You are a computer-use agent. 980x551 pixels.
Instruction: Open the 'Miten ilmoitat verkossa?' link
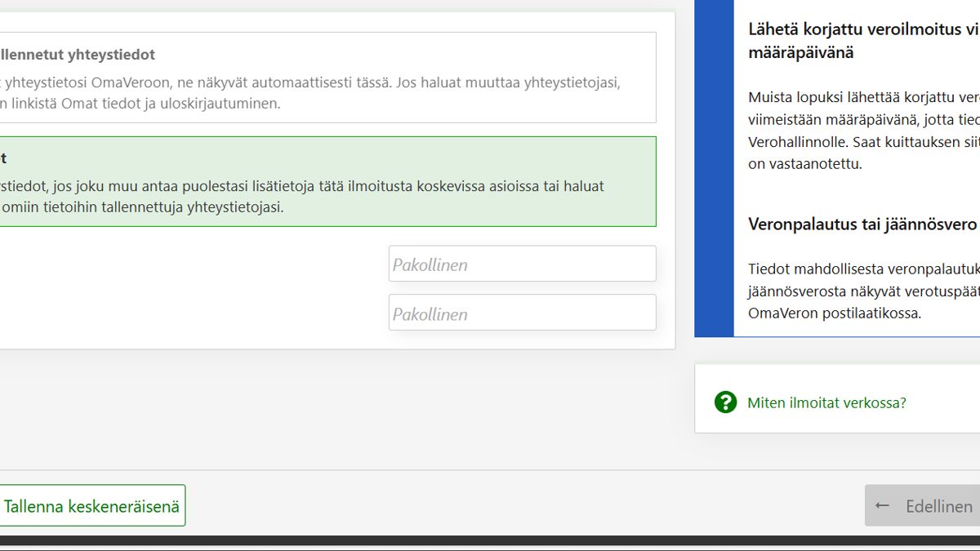click(x=826, y=402)
